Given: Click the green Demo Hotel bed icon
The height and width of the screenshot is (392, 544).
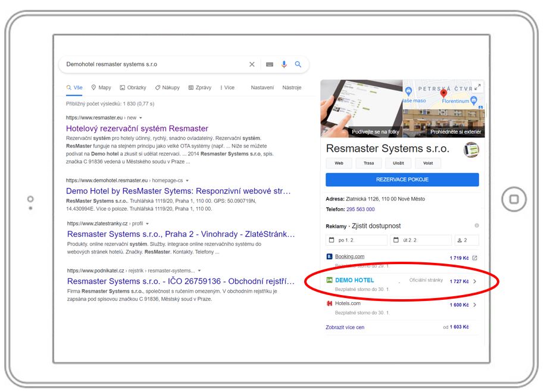Looking at the screenshot, I should (329, 280).
